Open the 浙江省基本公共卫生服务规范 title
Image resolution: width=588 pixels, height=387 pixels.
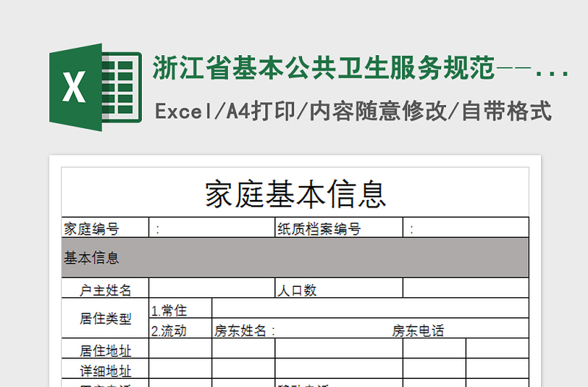coord(360,68)
